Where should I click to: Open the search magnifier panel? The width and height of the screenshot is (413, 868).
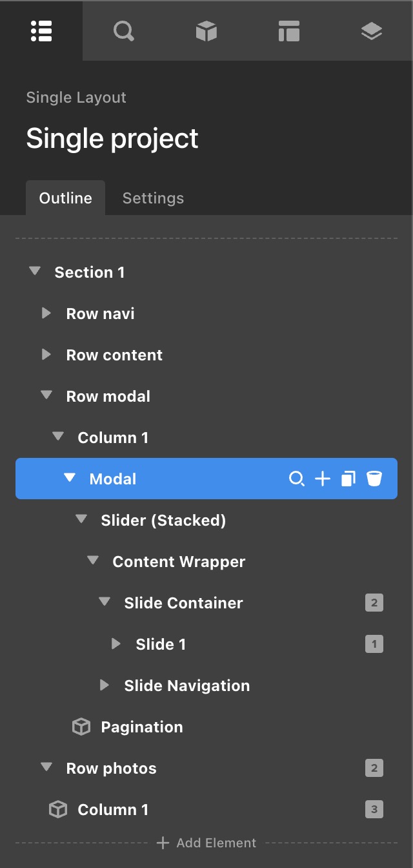[123, 30]
